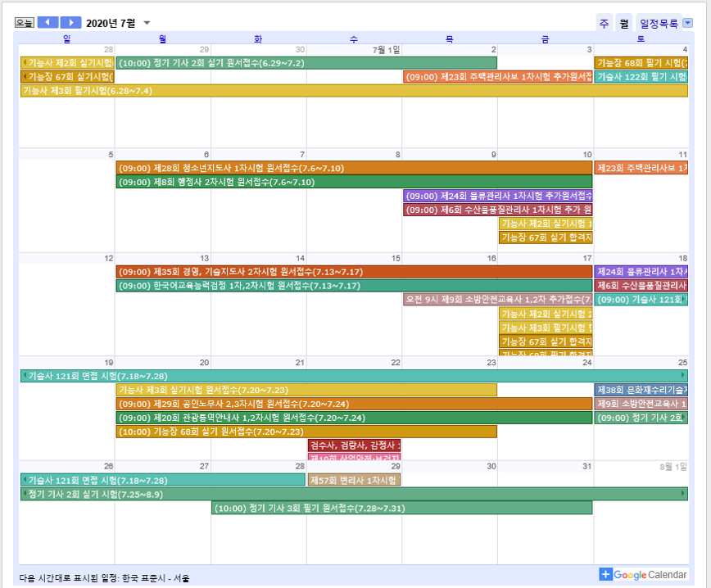Click the 오늘 (today) button
711x588 pixels.
pyautogui.click(x=25, y=23)
